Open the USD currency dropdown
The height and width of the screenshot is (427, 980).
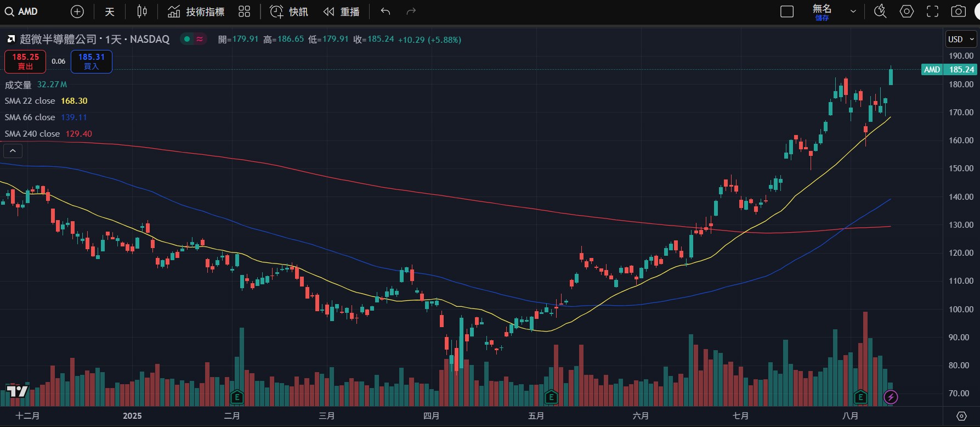[961, 40]
